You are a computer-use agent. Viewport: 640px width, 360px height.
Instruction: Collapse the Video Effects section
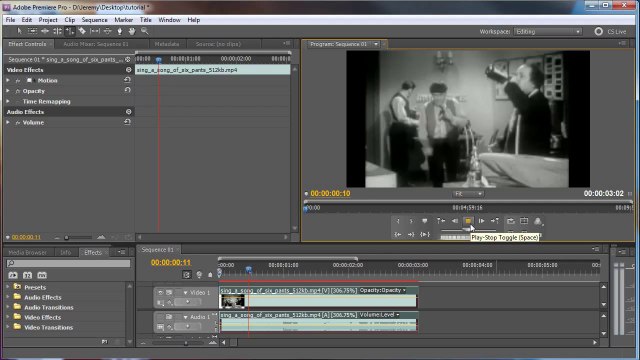tap(129, 70)
